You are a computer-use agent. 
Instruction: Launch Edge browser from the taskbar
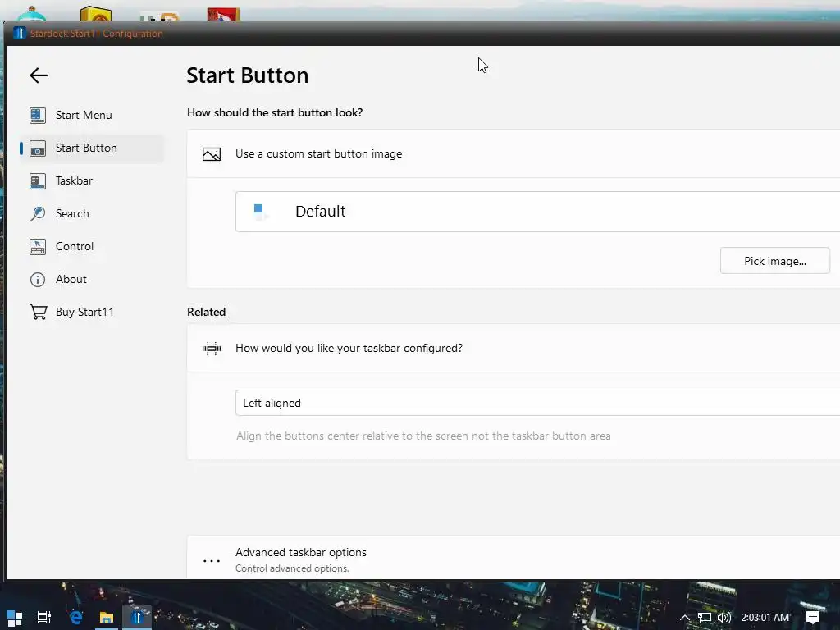click(x=76, y=618)
